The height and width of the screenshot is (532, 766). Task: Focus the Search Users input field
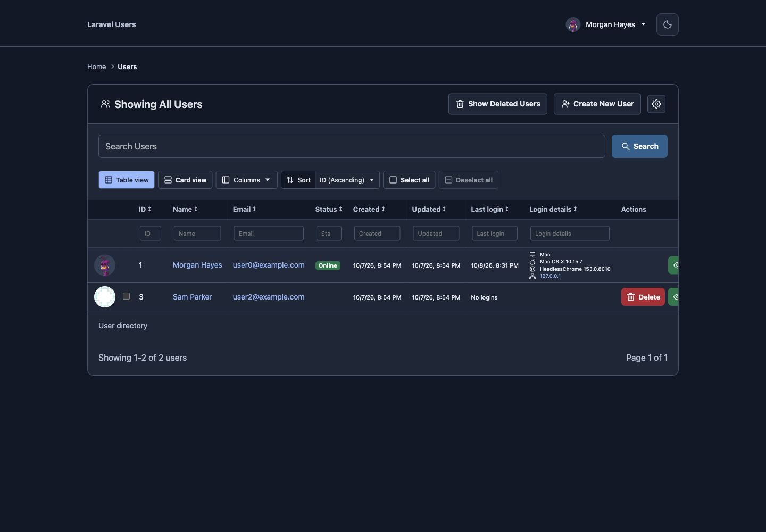[352, 146]
